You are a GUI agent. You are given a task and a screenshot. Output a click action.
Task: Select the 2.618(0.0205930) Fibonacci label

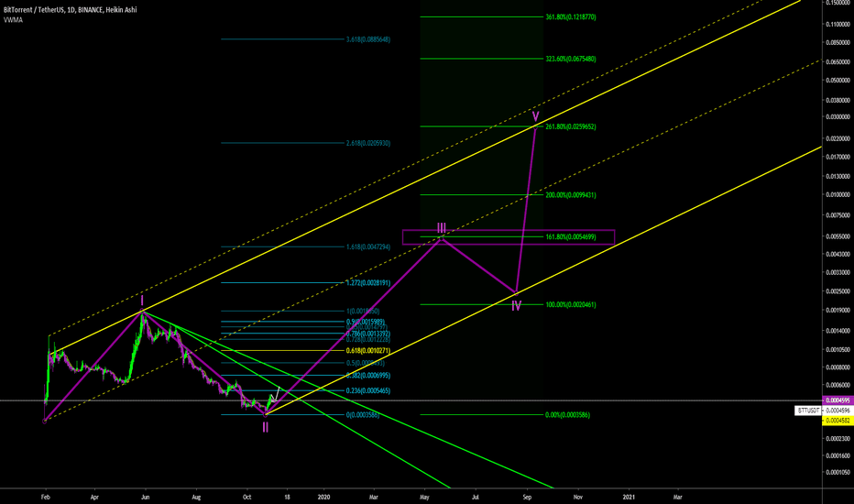368,143
